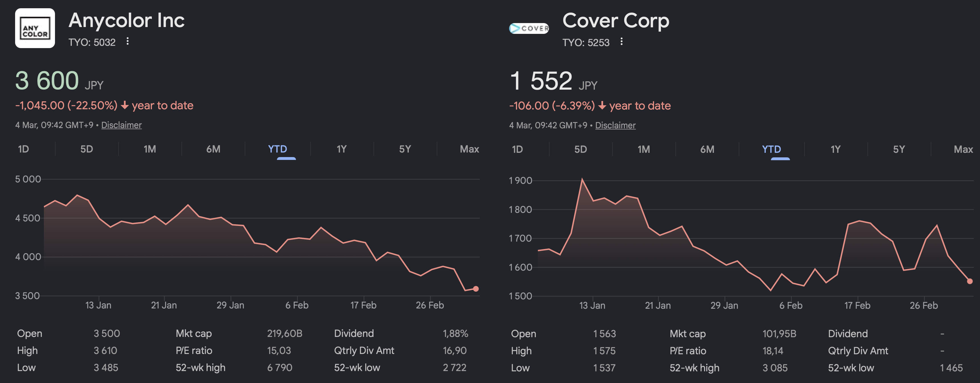Image resolution: width=980 pixels, height=383 pixels.
Task: Click the Cover Corp chart's latest price dot
Action: (x=969, y=281)
